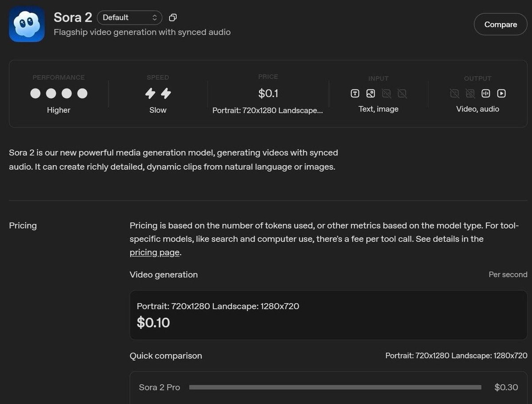Click the 'Sora 2 Pro' comparison label
The image size is (532, 404).
[160, 387]
